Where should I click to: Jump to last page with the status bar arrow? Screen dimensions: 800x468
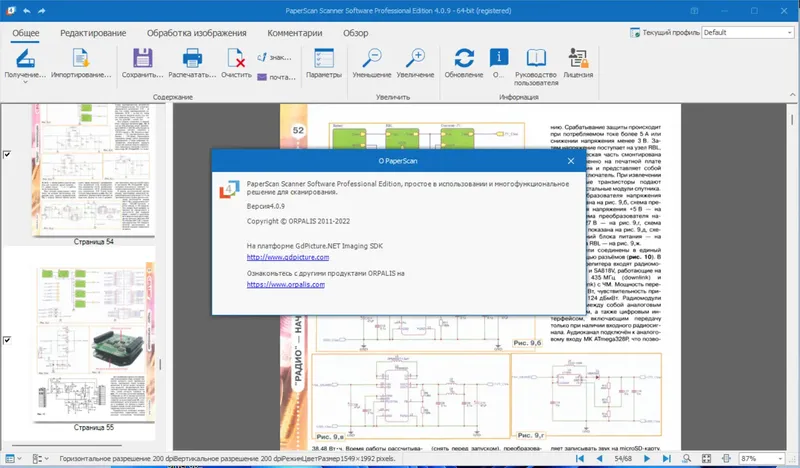tap(666, 458)
